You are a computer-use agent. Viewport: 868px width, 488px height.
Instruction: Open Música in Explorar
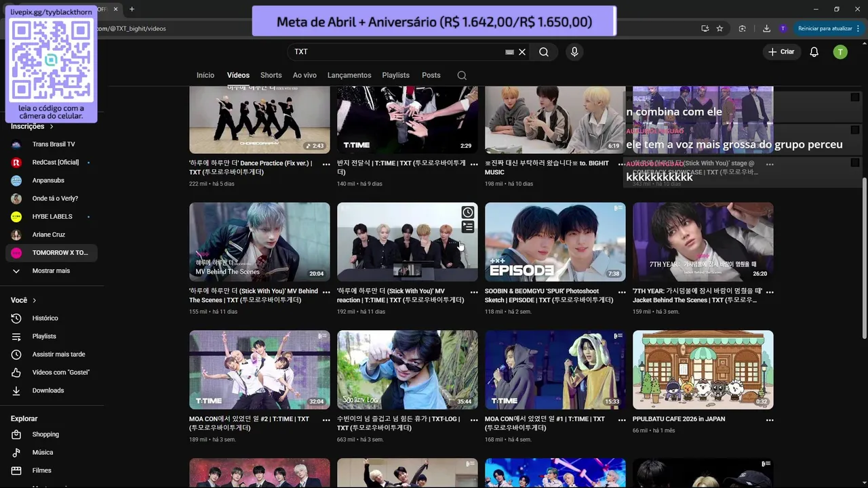point(52,452)
